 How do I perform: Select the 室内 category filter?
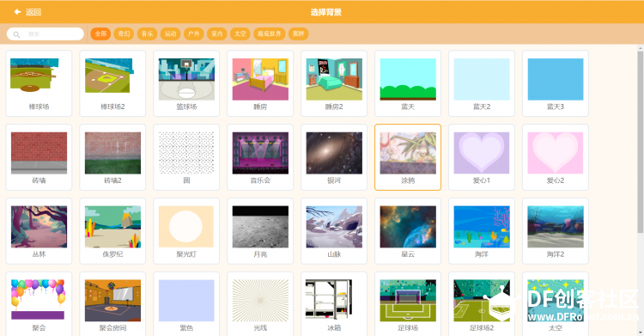coord(217,34)
